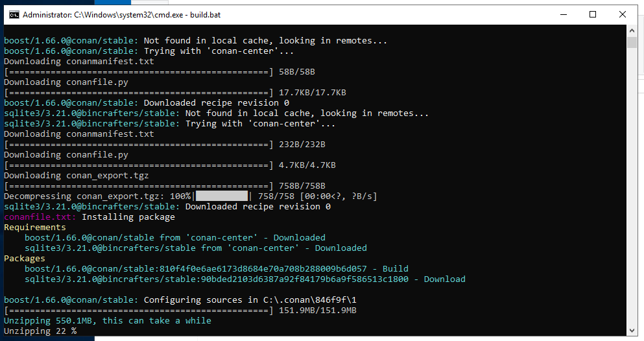Click 'Unzipping 550.1MB, this can take a while'
The image size is (644, 341).
pyautogui.click(x=108, y=321)
